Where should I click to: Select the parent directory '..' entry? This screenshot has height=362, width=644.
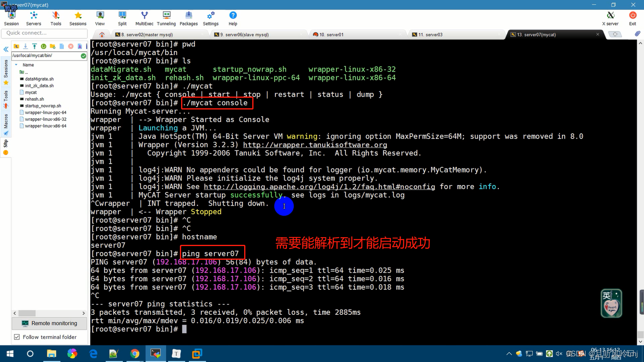pos(24,72)
